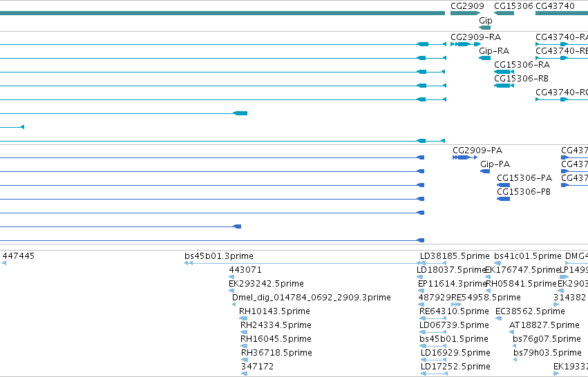The height and width of the screenshot is (377, 588).
Task: Select the bs79h03.5prime EST label
Action: 547,353
